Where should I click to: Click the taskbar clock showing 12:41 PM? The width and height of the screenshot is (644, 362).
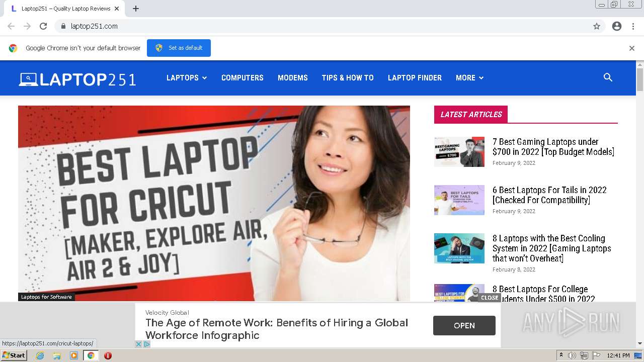tap(618, 355)
